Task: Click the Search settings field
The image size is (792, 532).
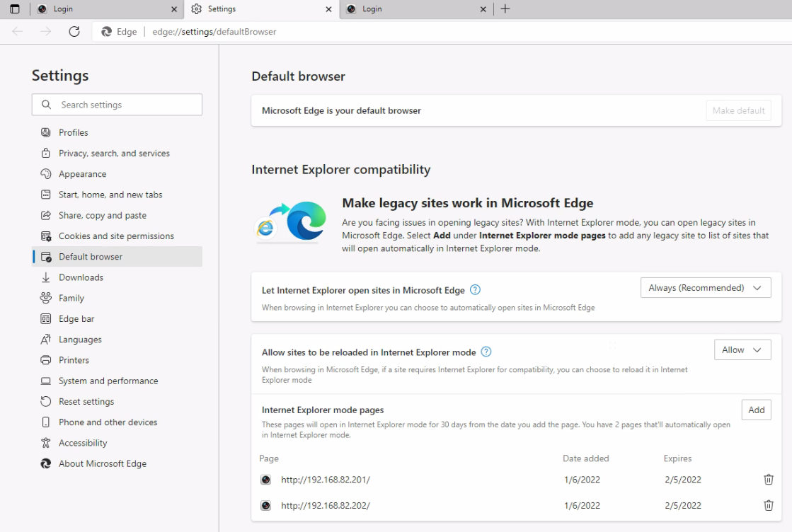Action: coord(117,105)
